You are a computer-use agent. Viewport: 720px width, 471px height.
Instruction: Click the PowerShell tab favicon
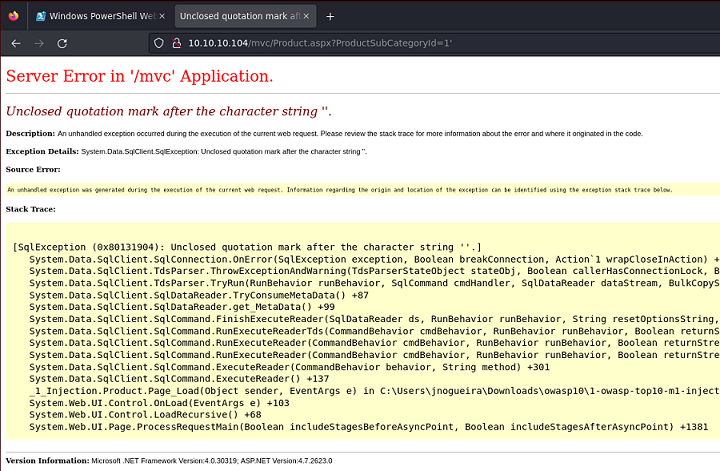pos(41,16)
